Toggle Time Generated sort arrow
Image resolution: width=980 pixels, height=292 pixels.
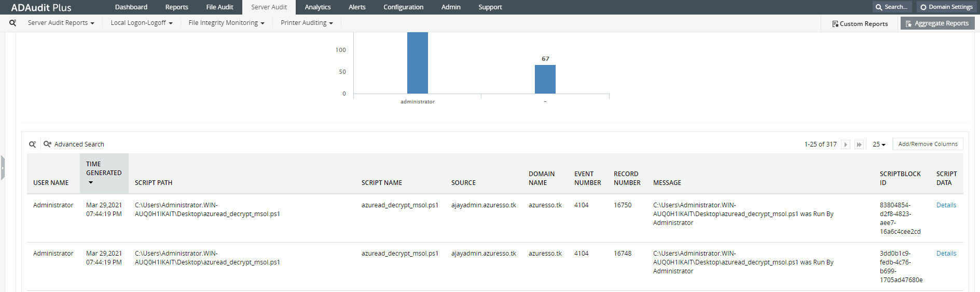point(91,182)
